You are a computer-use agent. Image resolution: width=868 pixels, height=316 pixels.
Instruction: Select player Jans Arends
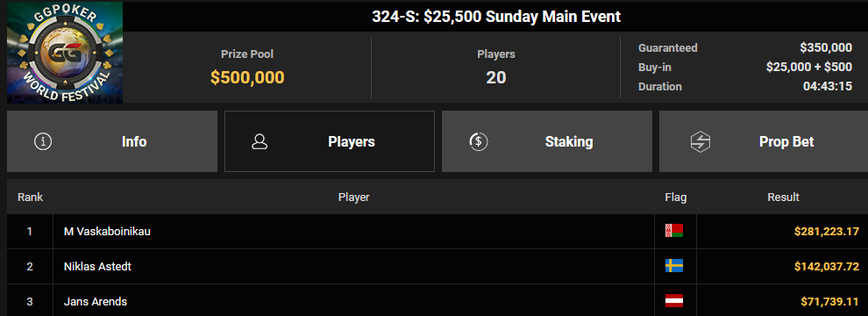96,302
